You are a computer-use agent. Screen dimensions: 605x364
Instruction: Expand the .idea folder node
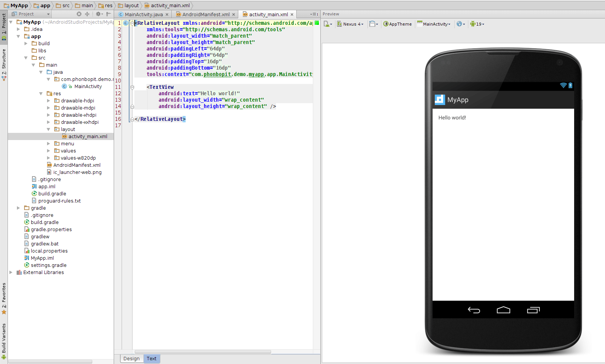pyautogui.click(x=18, y=29)
